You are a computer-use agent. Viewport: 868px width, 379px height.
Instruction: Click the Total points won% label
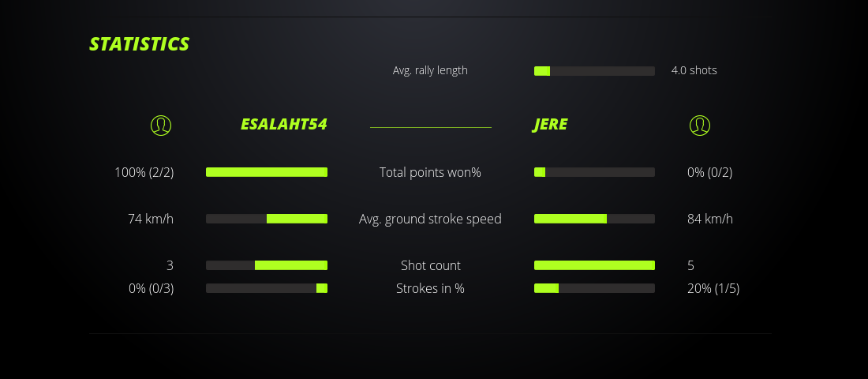tap(430, 172)
